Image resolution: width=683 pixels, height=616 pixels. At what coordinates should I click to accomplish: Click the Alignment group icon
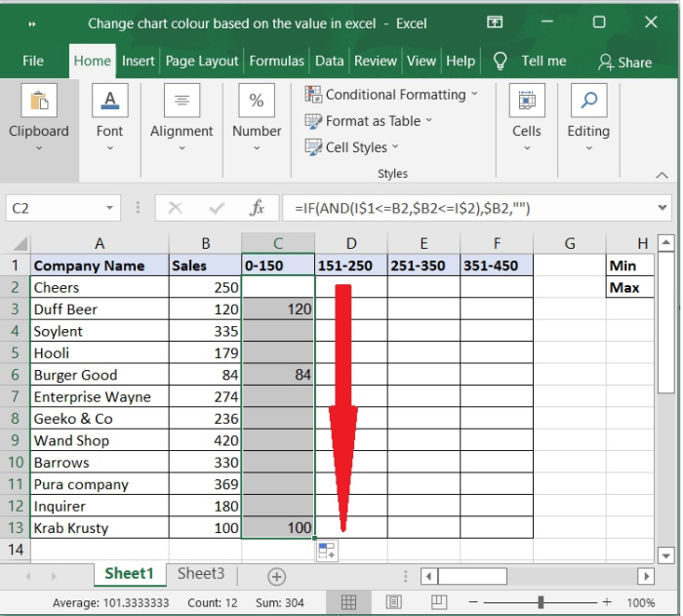click(x=181, y=101)
